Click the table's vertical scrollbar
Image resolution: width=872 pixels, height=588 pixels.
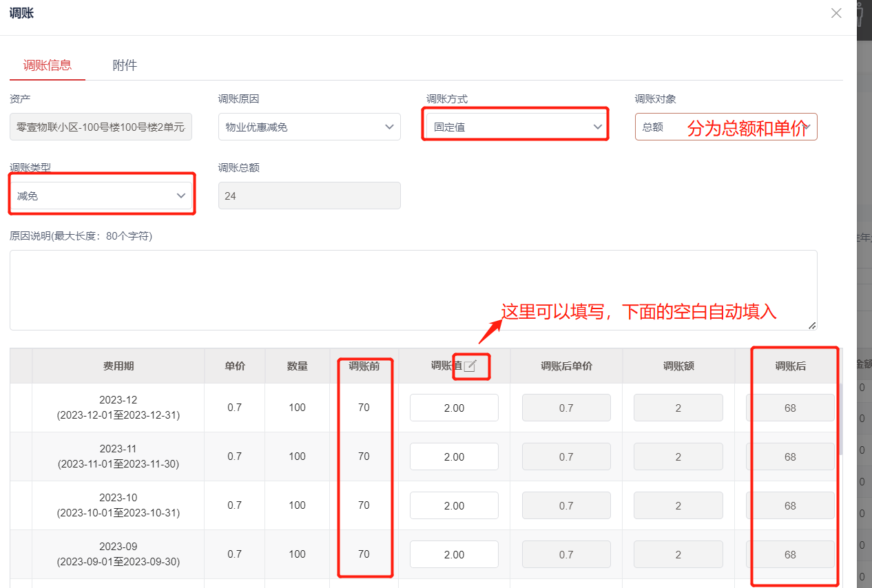pos(840,419)
